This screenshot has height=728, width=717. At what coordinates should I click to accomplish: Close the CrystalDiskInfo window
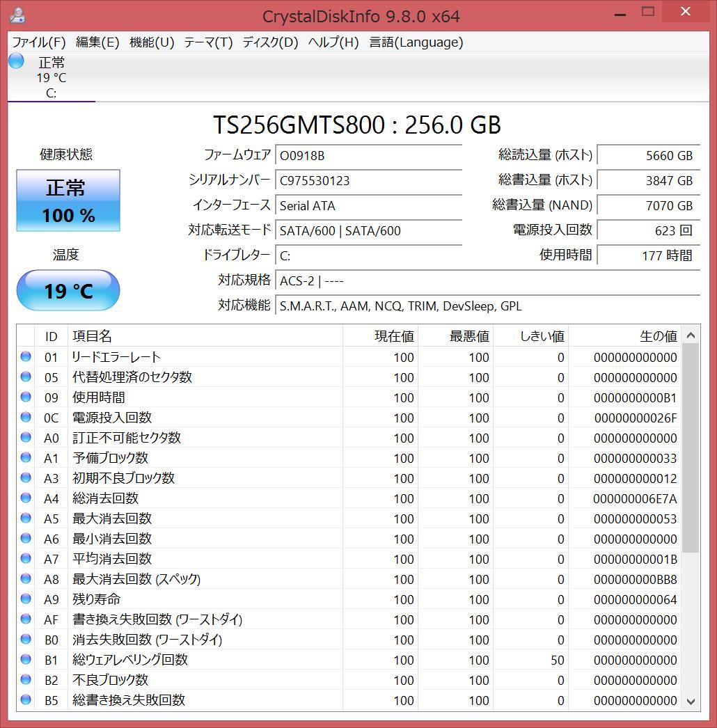coord(686,12)
